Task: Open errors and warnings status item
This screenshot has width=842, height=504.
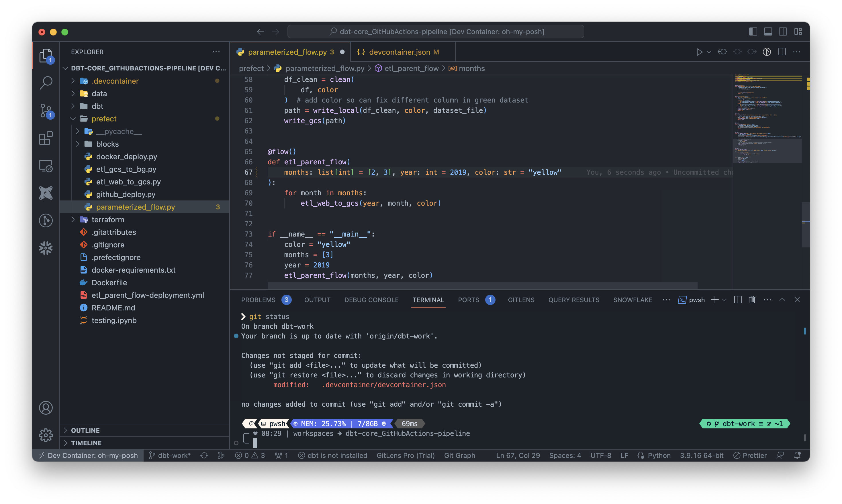Action: (250, 455)
